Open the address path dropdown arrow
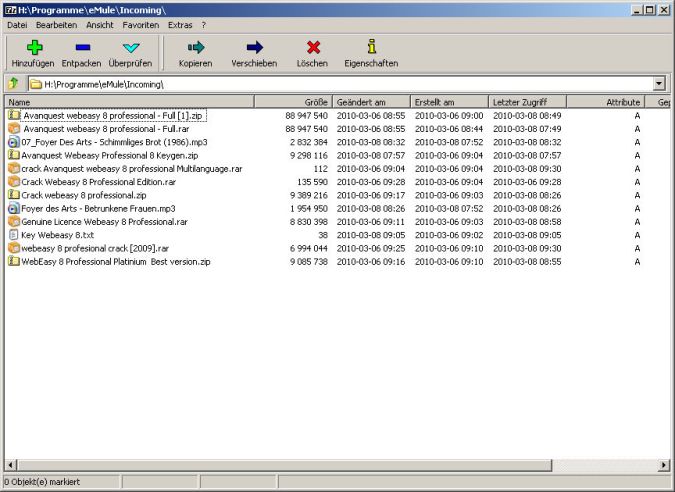The width and height of the screenshot is (675, 492). click(x=659, y=84)
